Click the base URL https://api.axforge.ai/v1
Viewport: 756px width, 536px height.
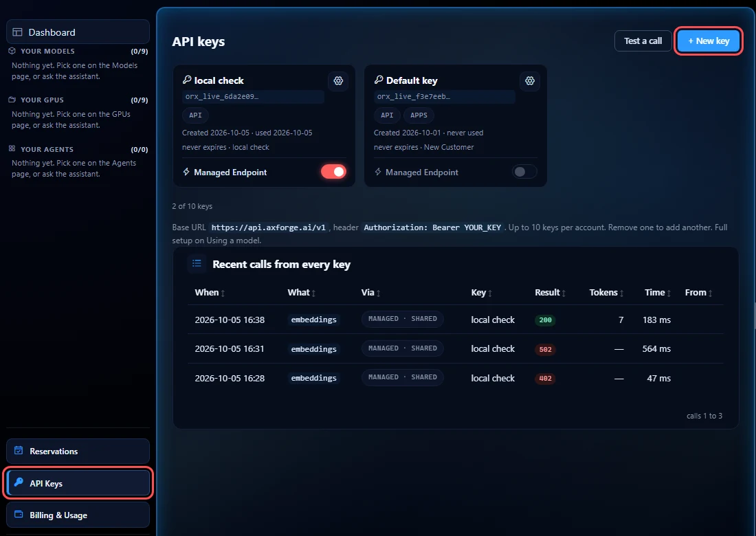click(269, 227)
